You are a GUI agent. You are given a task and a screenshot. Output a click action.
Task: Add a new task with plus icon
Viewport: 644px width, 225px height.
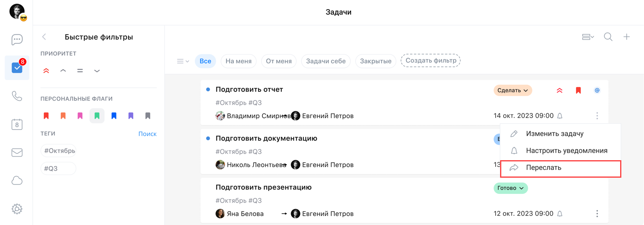[x=627, y=37]
